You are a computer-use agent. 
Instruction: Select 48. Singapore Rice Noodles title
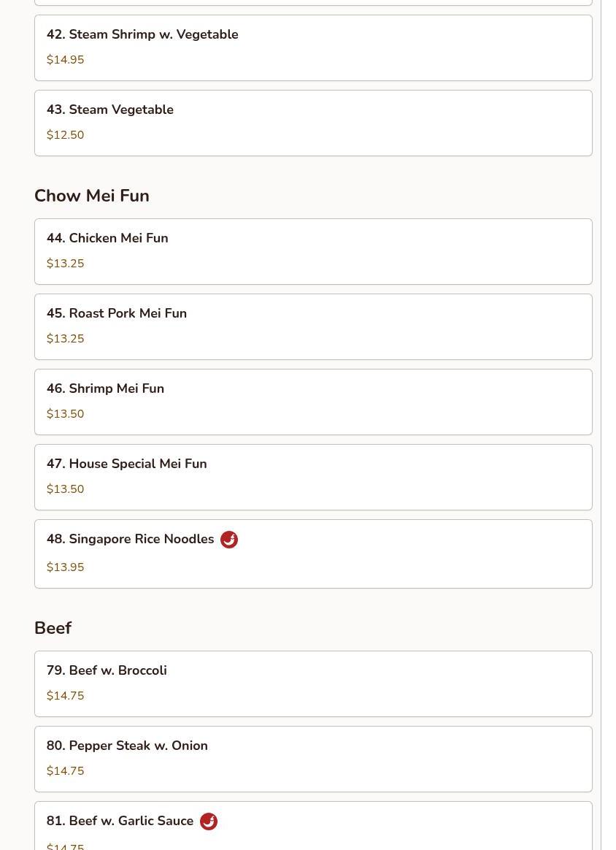131,539
